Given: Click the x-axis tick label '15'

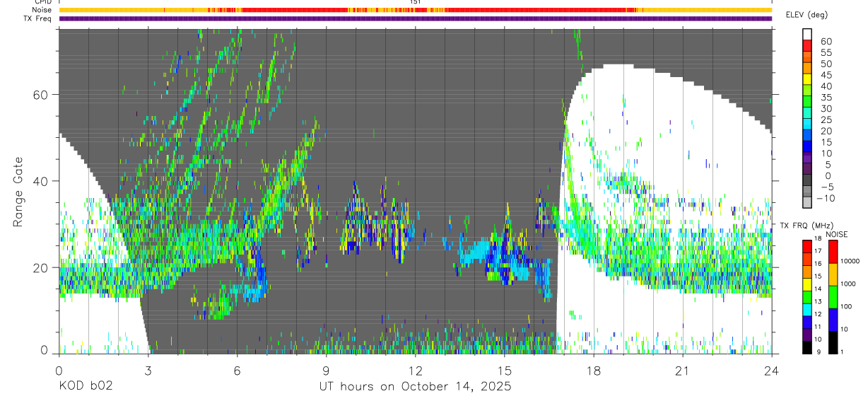Looking at the screenshot, I should tap(505, 371).
